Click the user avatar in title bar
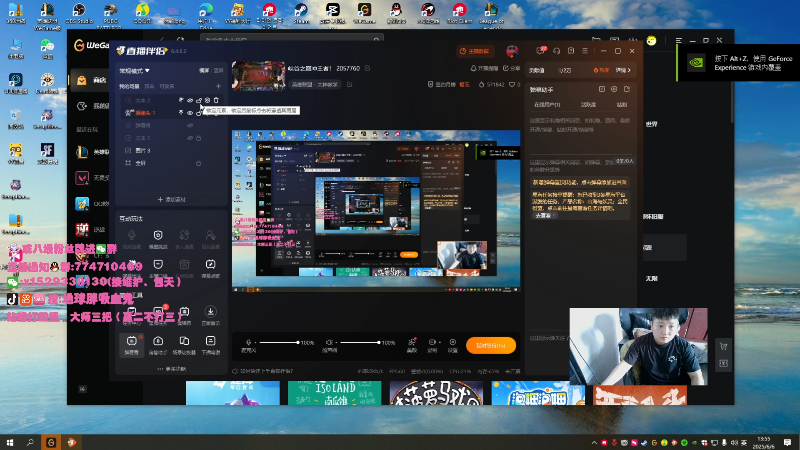Screen dimensions: 800x450 pos(512,51)
